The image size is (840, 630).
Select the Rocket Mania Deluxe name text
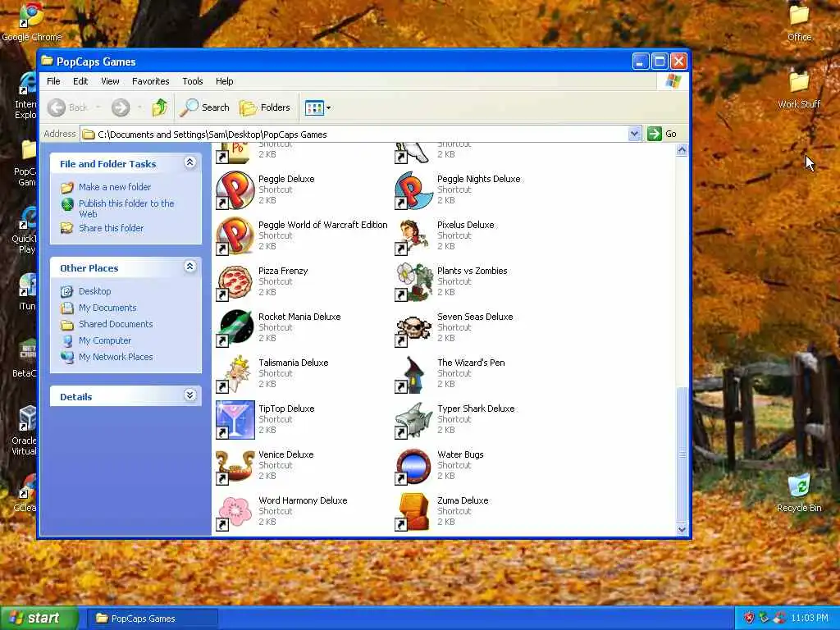pos(299,317)
